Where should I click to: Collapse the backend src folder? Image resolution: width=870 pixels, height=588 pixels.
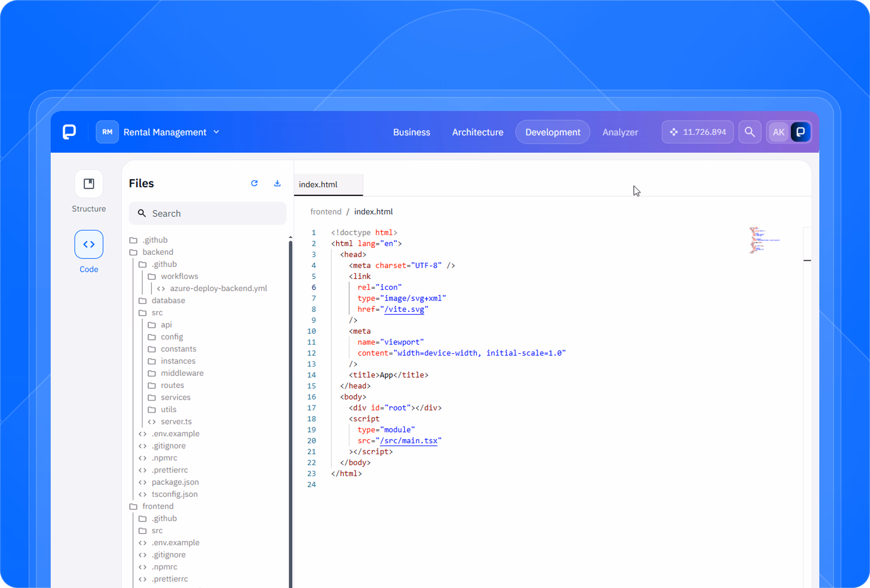[x=151, y=312]
